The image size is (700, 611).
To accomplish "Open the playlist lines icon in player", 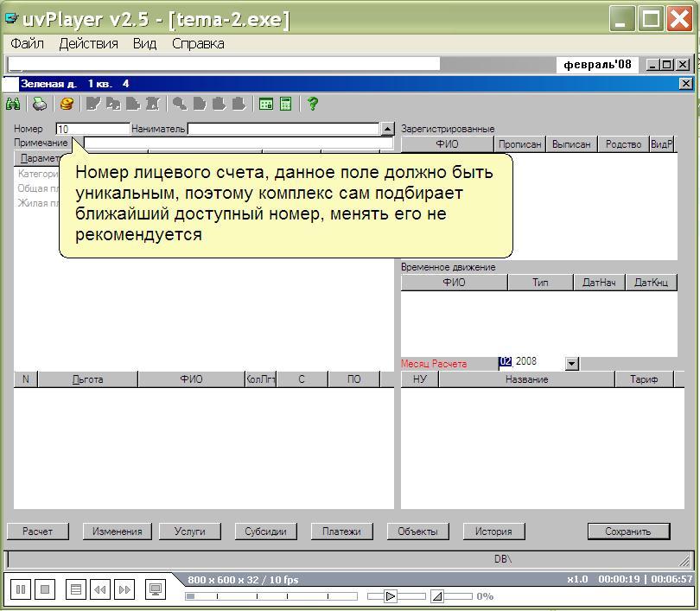I will pyautogui.click(x=76, y=589).
